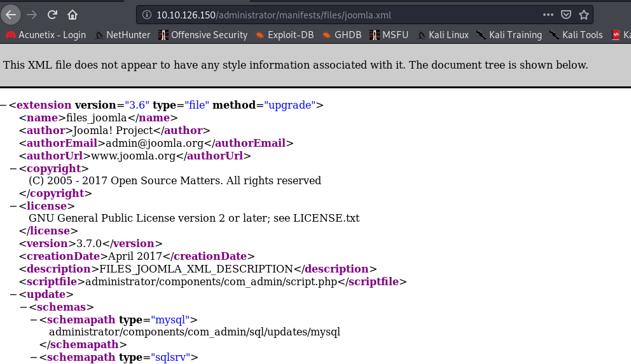
Task: Click FILES_JOOMLA_XML_DESCRIPTION text
Action: pyautogui.click(x=196, y=269)
